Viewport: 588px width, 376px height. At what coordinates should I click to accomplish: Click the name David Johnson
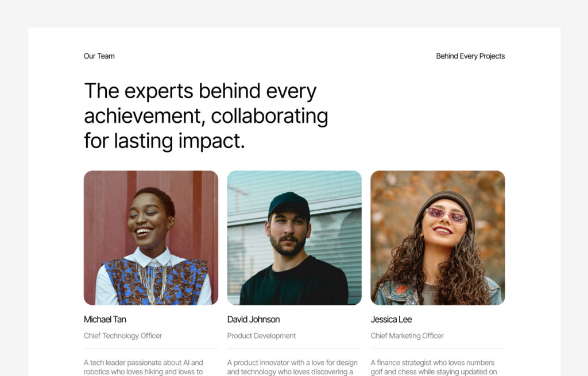tap(253, 319)
